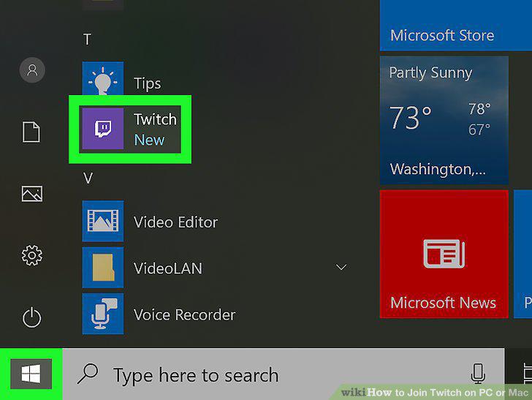Open the Twitch app
This screenshot has width=532, height=400.
point(130,129)
